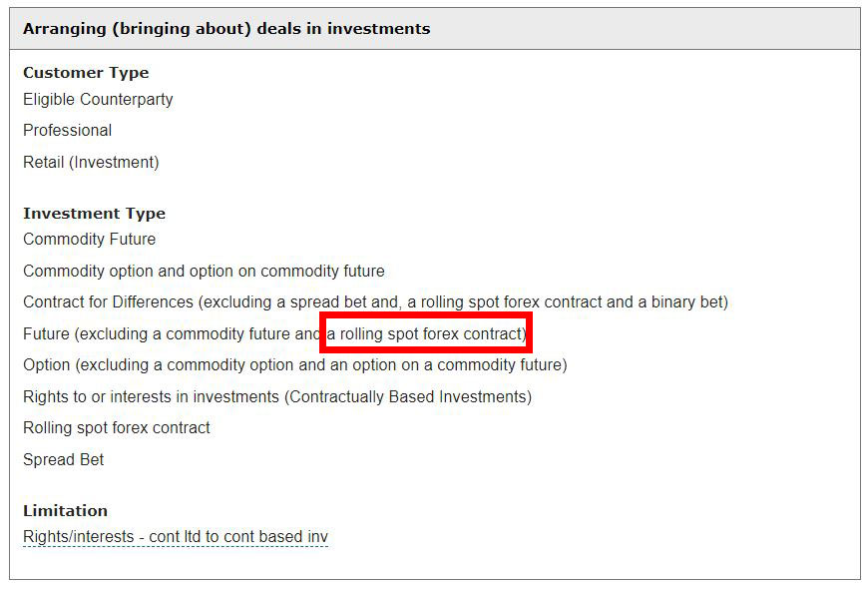Click the red-highlighted 'a rolling spot forex contract'
This screenshot has width=868, height=590.
426,333
